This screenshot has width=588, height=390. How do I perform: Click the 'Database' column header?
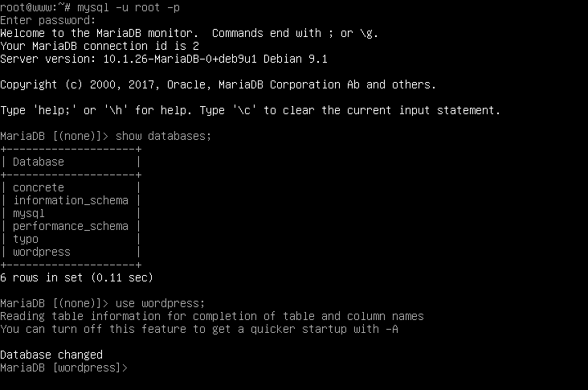tap(38, 162)
